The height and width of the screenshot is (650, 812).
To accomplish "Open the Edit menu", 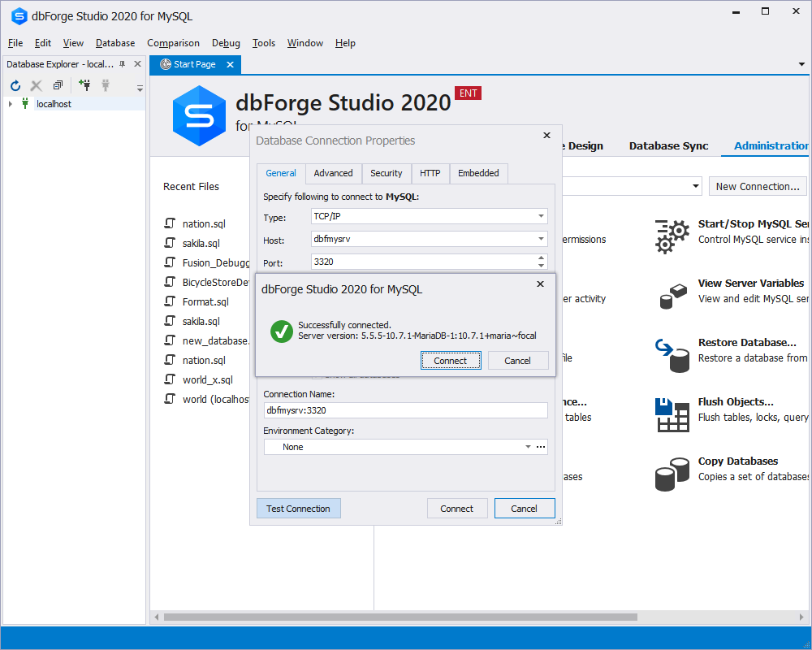I will (42, 43).
